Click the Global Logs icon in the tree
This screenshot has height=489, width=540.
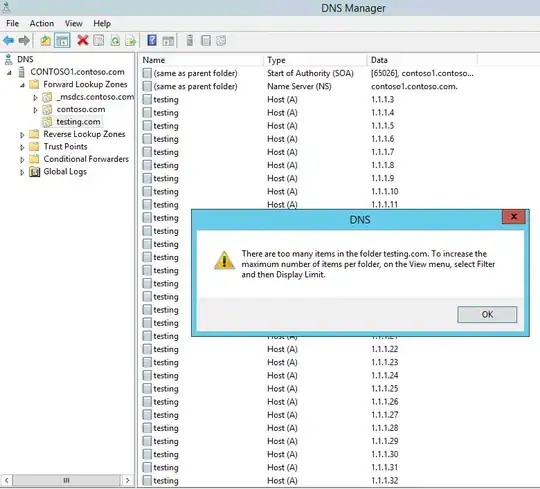34,171
